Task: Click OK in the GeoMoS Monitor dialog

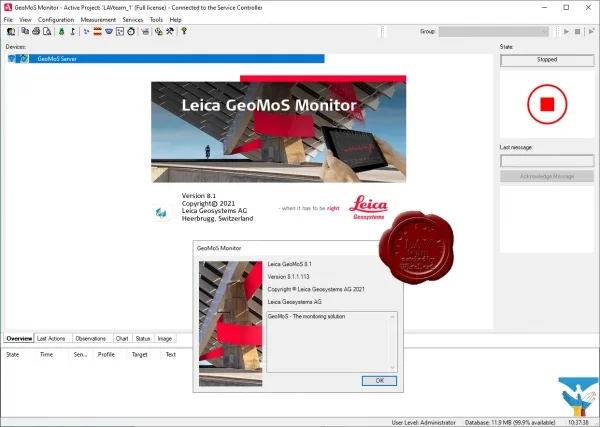Action: tap(379, 381)
